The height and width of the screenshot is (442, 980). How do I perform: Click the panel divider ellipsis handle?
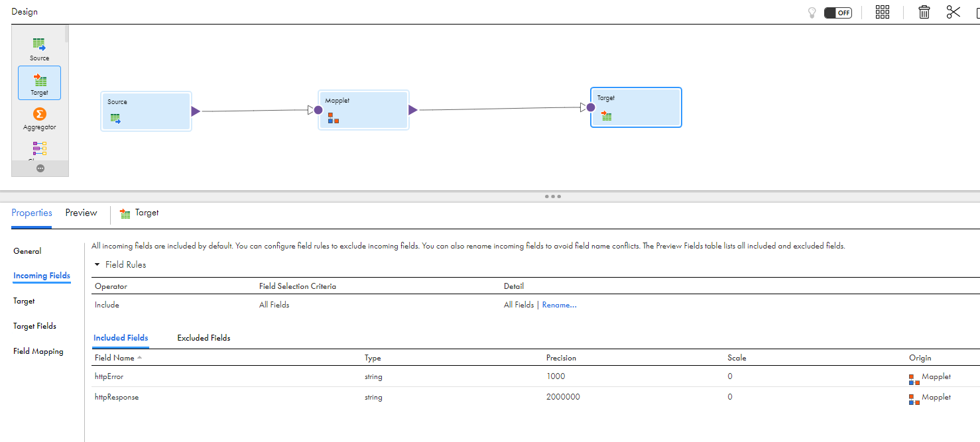pyautogui.click(x=552, y=197)
